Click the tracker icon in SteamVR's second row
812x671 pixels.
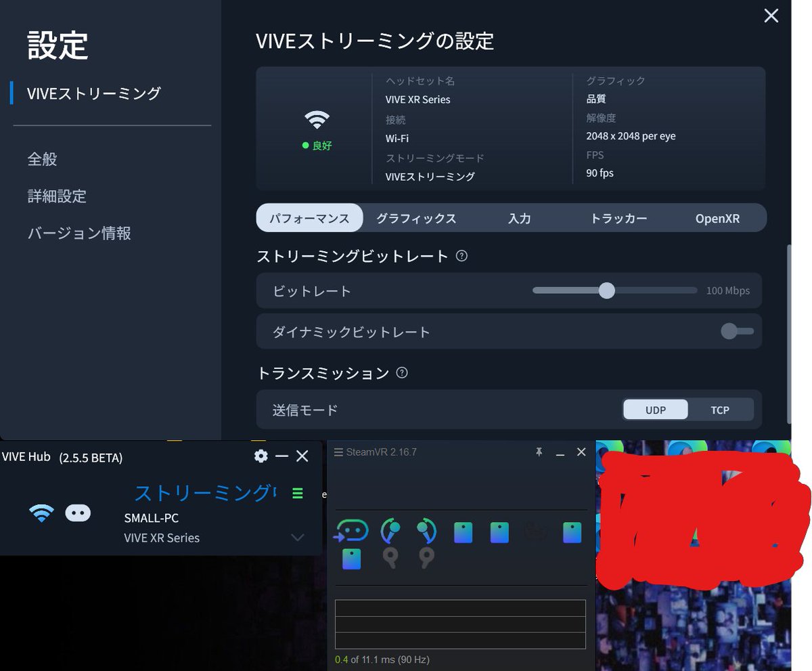tap(351, 559)
